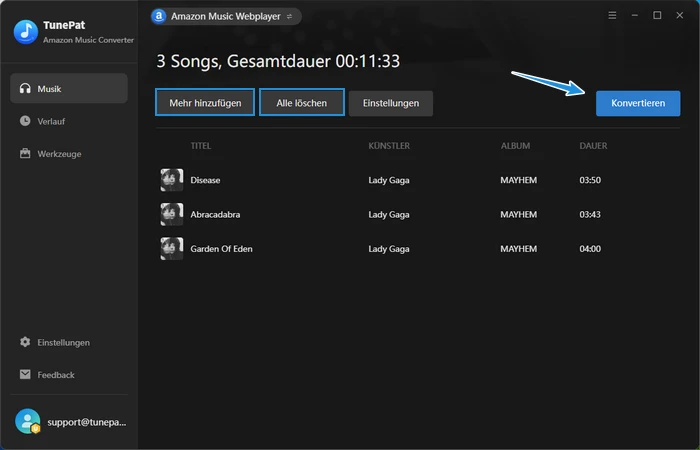Open Verlauf history label
700x450 pixels.
(51, 121)
